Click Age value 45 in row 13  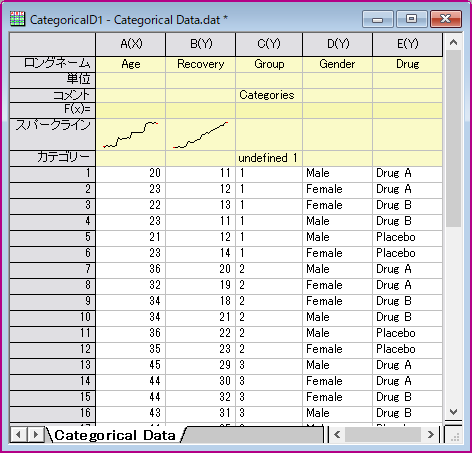131,366
